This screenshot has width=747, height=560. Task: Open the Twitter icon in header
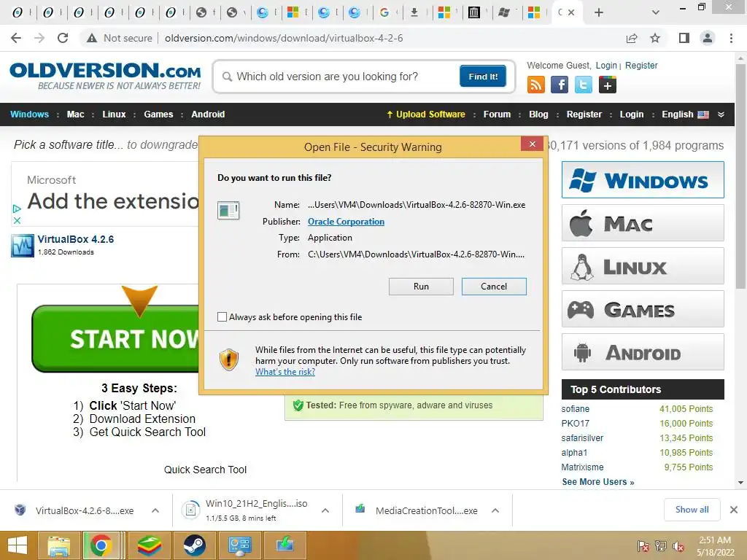pyautogui.click(x=584, y=85)
